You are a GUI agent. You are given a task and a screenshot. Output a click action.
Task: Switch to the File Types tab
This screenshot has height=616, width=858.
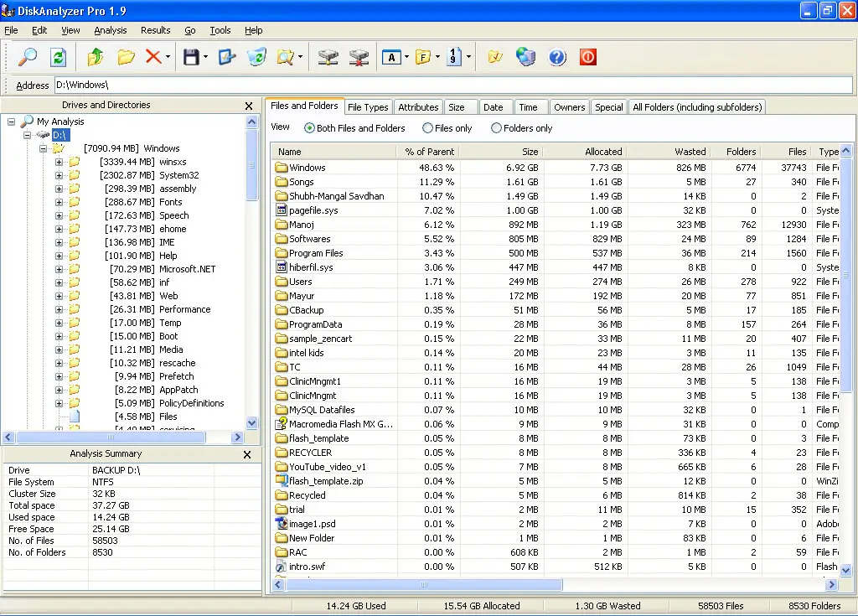368,107
